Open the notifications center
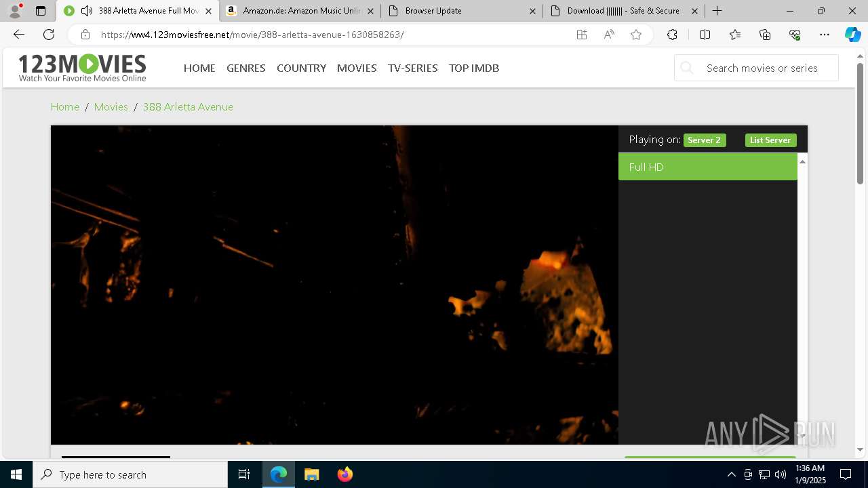The height and width of the screenshot is (488, 868). 846,474
